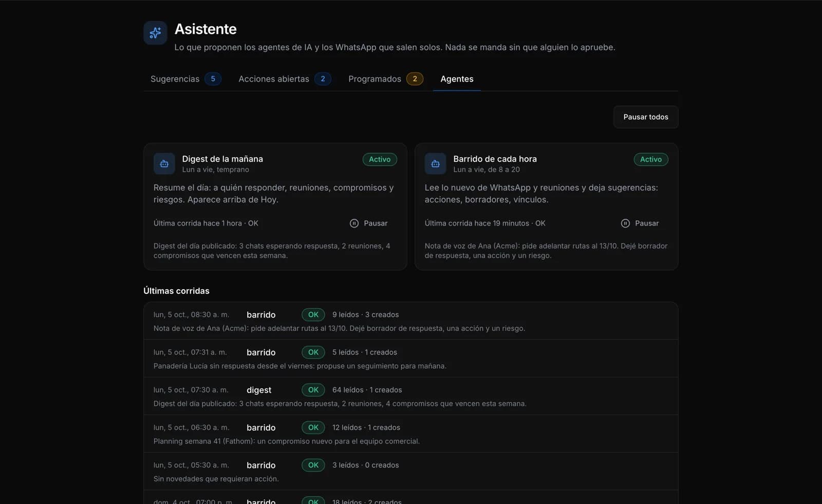Click 'Última corrida hace 19 minutos · OK'

tap(485, 223)
